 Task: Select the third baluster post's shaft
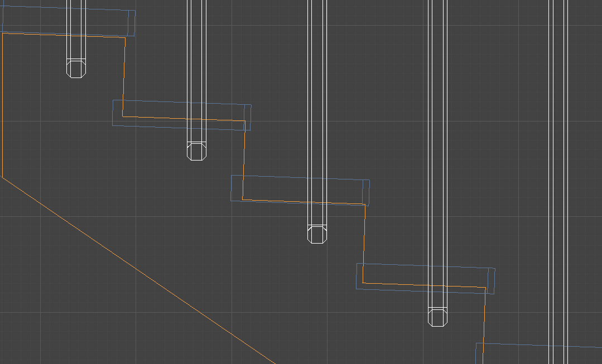tap(317, 111)
